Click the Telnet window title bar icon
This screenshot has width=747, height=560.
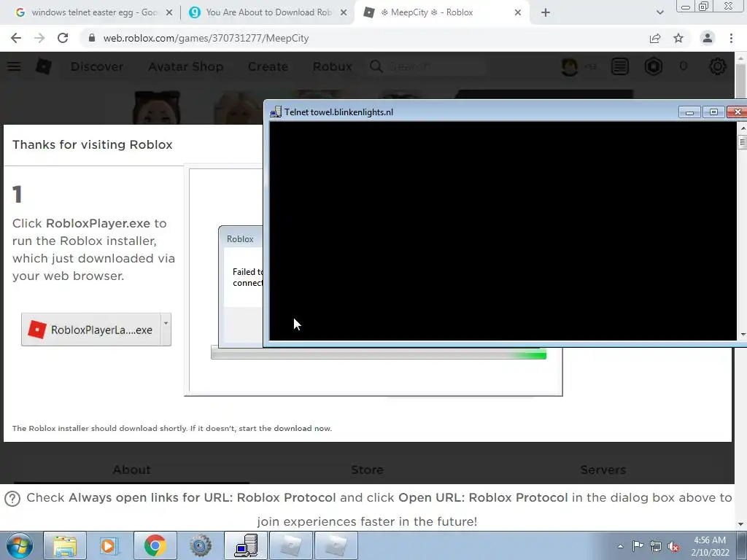275,112
